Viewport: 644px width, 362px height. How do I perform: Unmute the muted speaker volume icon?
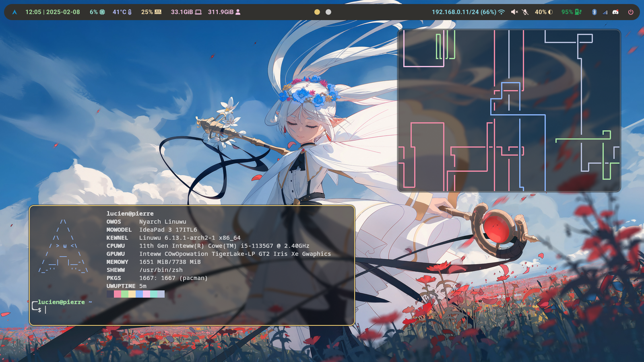[x=514, y=12]
